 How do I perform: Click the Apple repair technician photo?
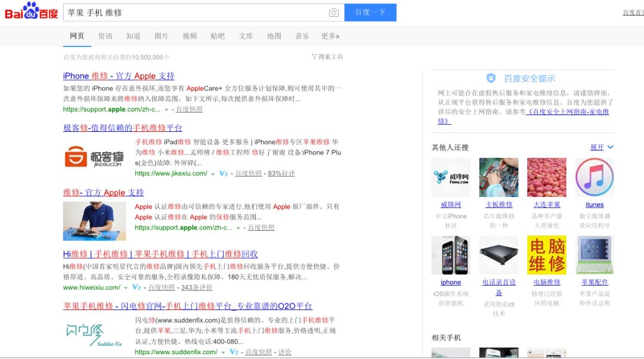94,221
